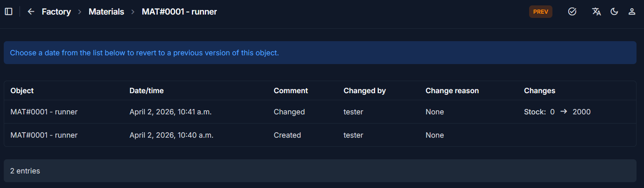
Task: Navigate to the Factory breadcrumb
Action: click(56, 12)
